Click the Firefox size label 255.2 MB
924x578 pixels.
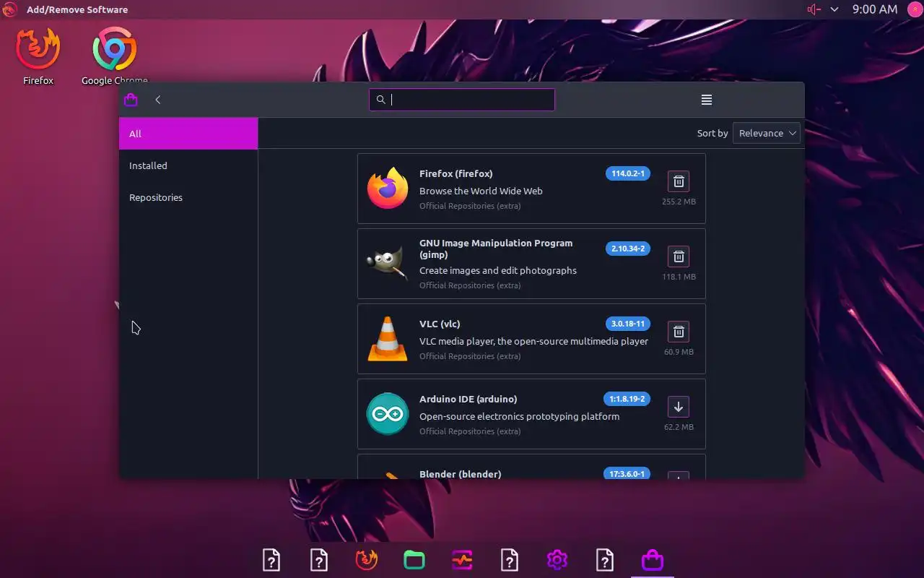click(679, 202)
